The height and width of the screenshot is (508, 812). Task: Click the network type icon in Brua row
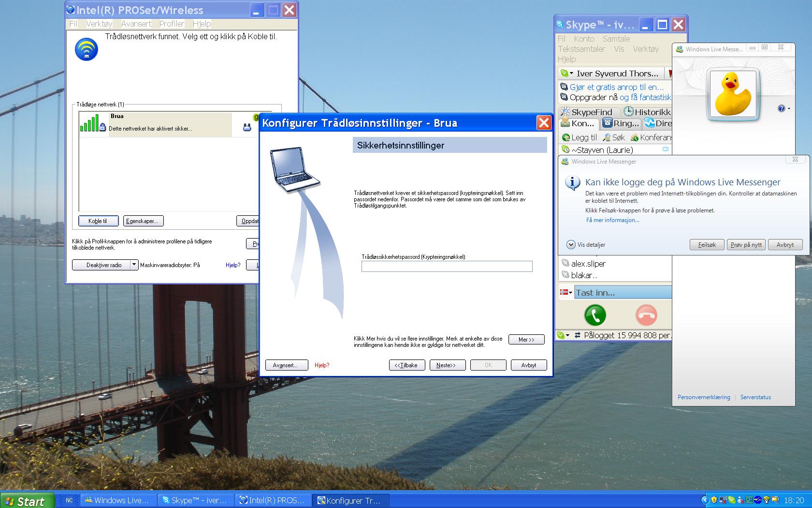coord(247,128)
